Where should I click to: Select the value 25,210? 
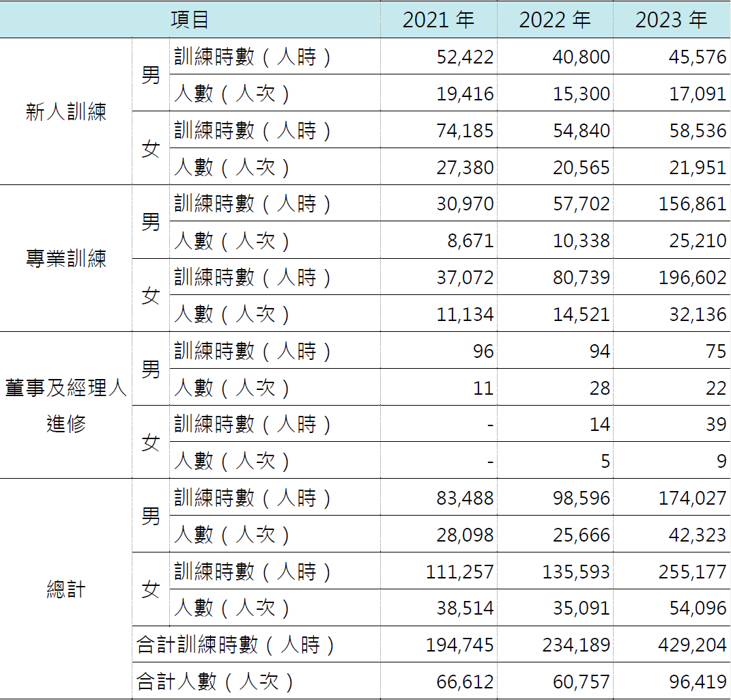(x=698, y=240)
